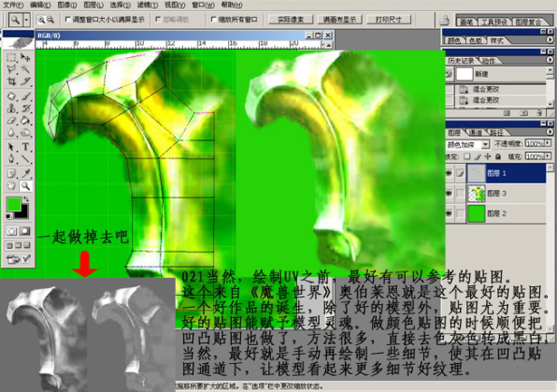Select the History Brush tool

(25, 109)
